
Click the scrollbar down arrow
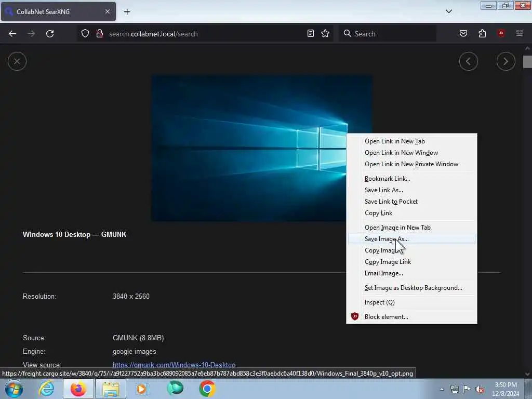point(527,374)
